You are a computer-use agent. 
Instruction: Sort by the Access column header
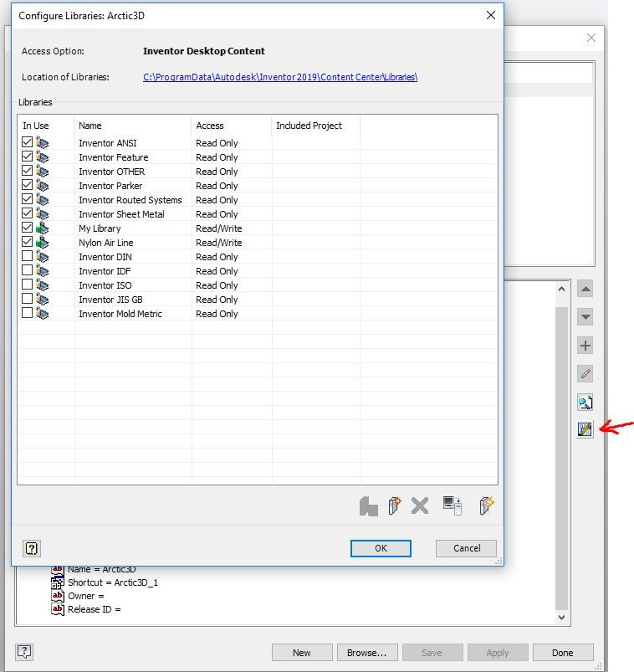coord(232,126)
